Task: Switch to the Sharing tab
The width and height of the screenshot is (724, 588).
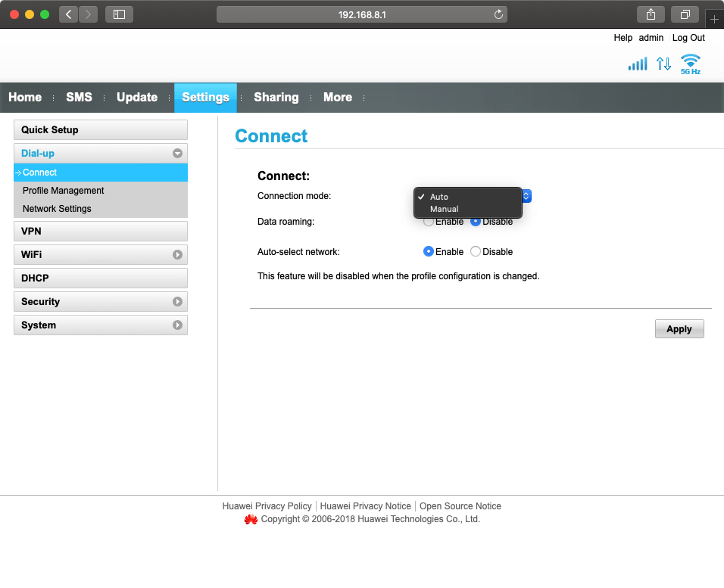Action: pos(276,97)
